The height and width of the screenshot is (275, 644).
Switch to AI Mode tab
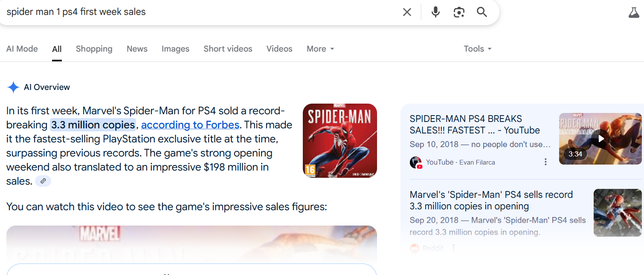point(22,49)
